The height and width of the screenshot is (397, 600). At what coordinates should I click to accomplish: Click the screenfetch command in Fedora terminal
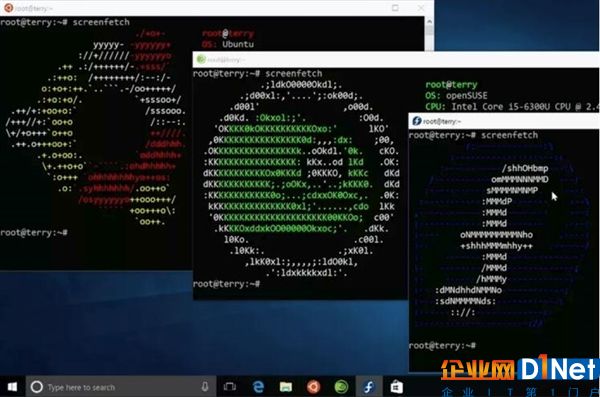(509, 135)
